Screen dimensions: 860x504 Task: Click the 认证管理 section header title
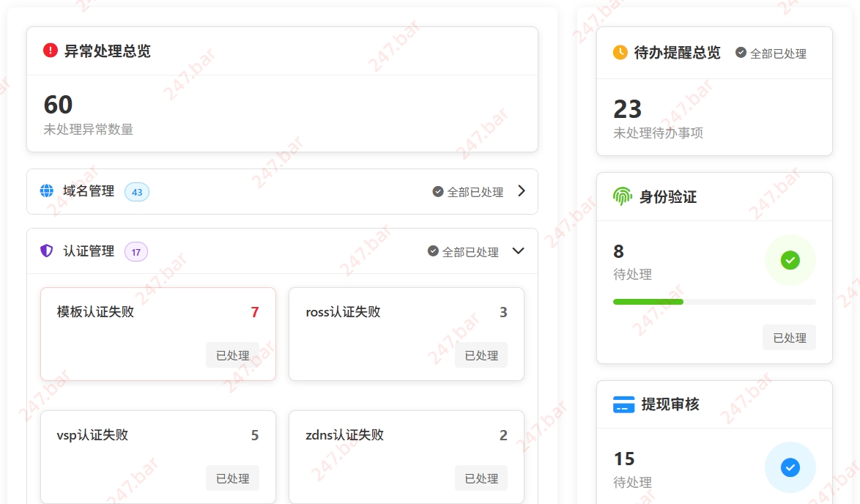click(x=89, y=251)
